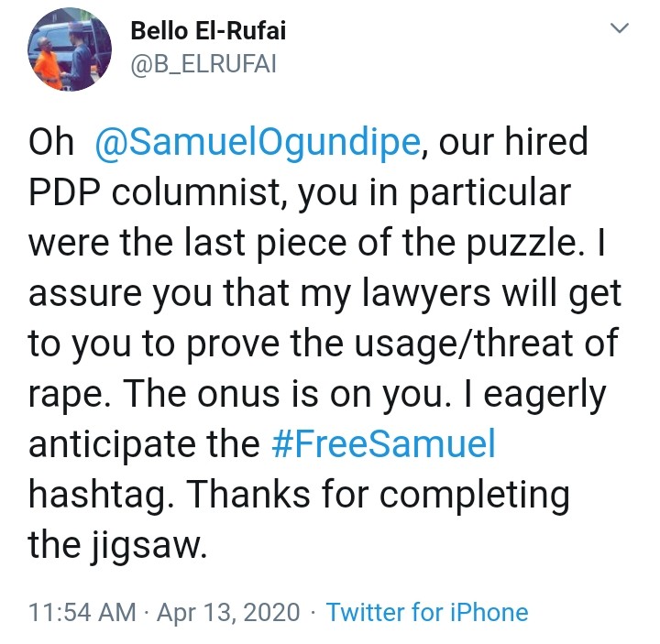Click the Apr 13, 2020 date
The image size is (660, 644).
(228, 613)
